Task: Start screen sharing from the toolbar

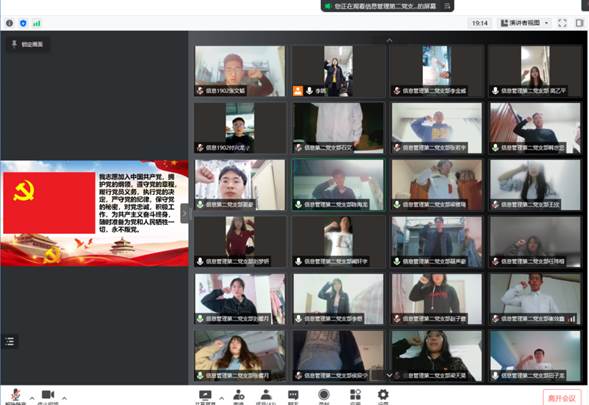Action: [205, 395]
